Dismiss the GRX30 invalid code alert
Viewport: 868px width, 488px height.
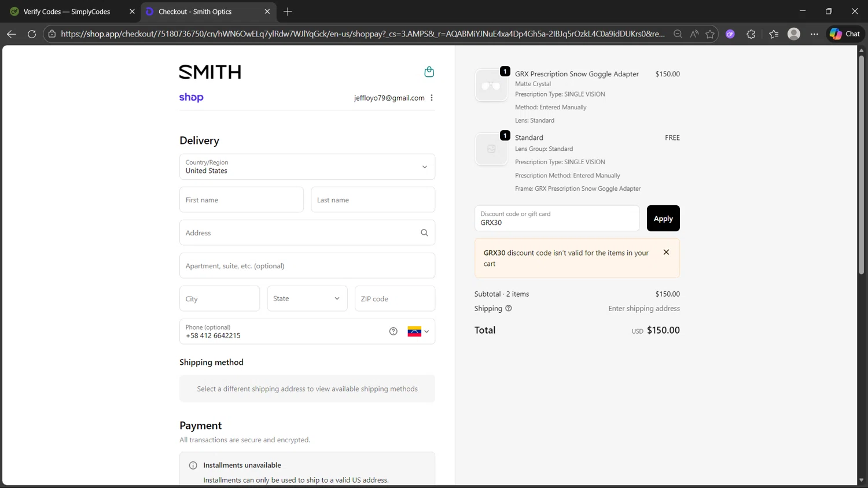point(666,252)
